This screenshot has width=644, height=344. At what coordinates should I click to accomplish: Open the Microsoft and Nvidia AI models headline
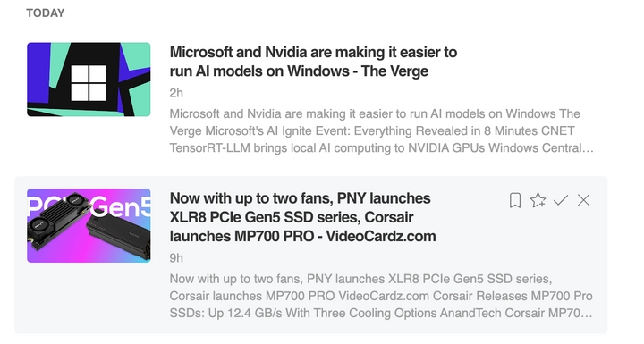(313, 62)
